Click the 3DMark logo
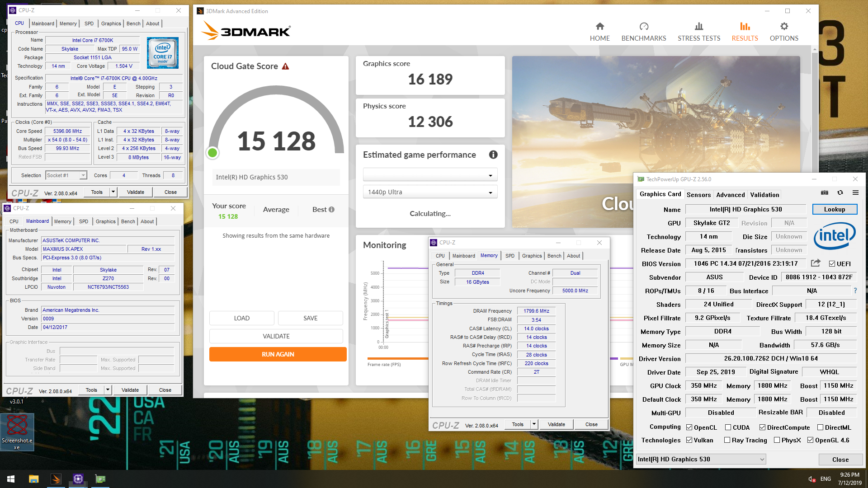 pyautogui.click(x=246, y=31)
